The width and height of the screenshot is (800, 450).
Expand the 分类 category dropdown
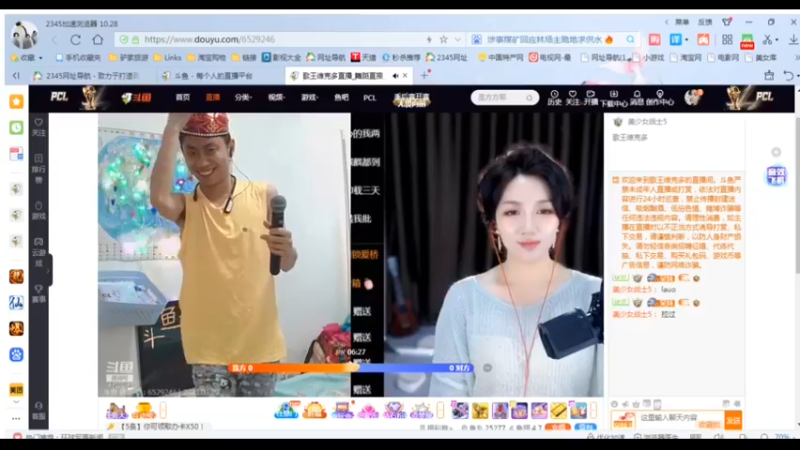(x=243, y=97)
